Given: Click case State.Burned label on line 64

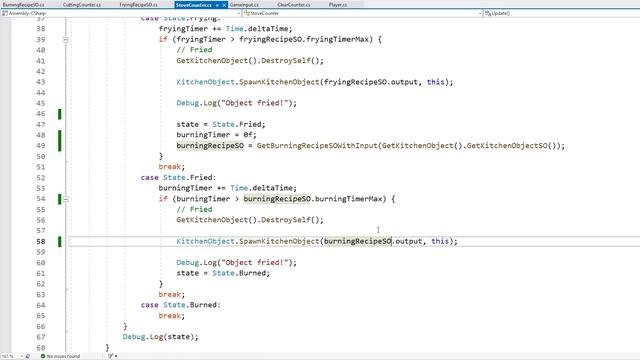Looking at the screenshot, I should click(x=180, y=305).
